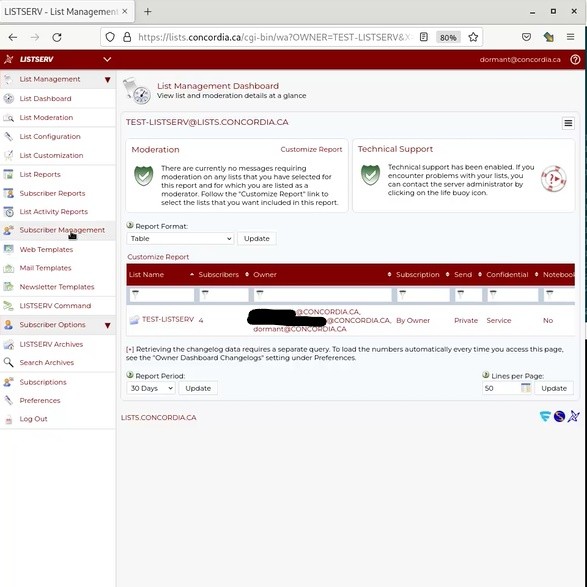The height and width of the screenshot is (587, 587).
Task: Click the life buoy technical support icon
Action: click(553, 179)
